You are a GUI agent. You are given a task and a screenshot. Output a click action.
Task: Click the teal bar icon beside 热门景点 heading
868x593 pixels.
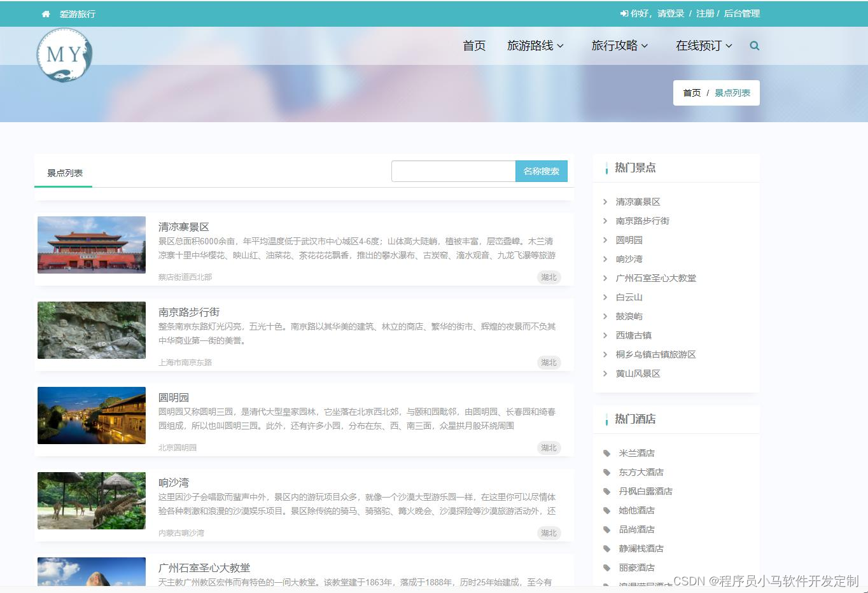coord(605,168)
